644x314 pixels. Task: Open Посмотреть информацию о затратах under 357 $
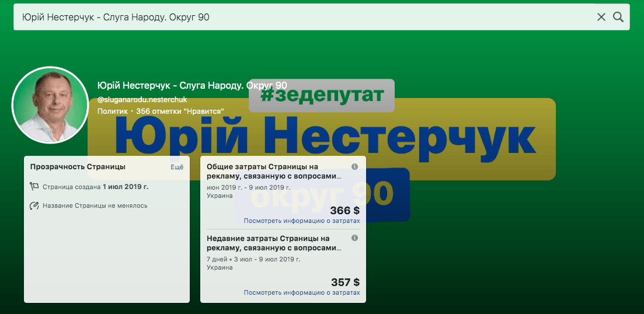pyautogui.click(x=302, y=292)
